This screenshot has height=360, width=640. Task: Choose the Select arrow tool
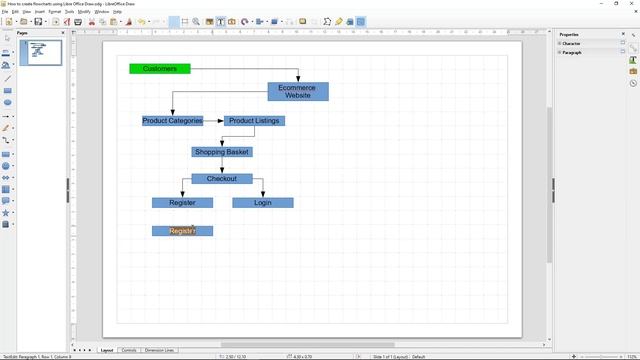tap(7, 38)
